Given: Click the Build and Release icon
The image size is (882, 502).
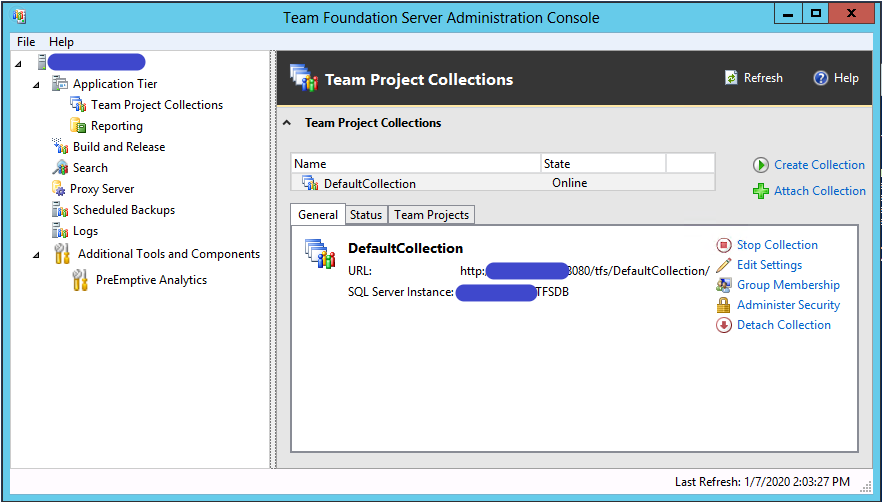Looking at the screenshot, I should click(60, 146).
